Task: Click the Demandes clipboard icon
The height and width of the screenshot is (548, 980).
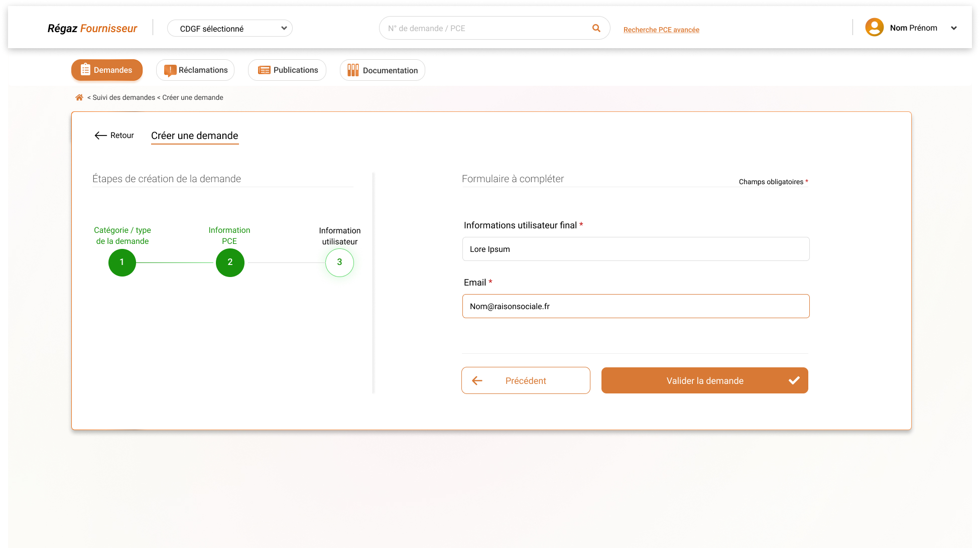Action: [85, 70]
